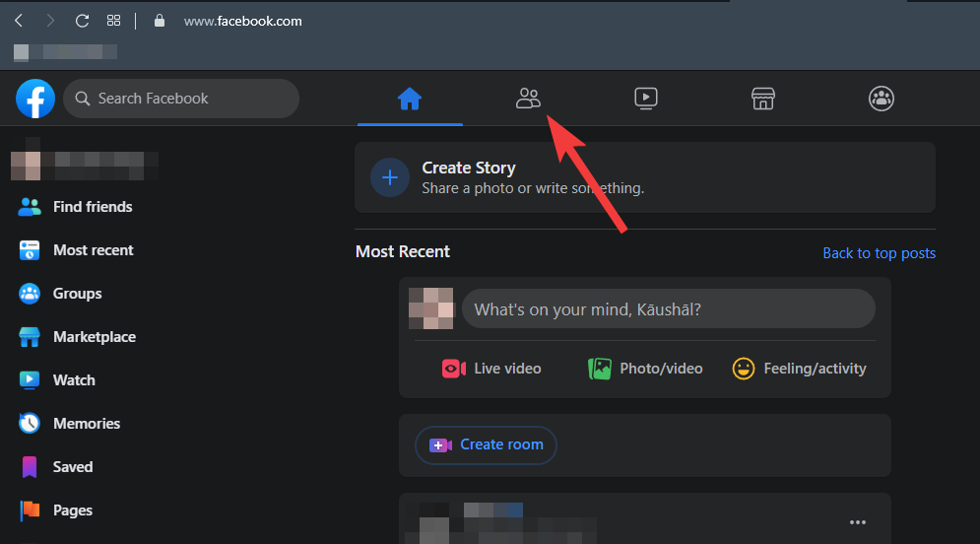Click the Create Story plus button
The width and height of the screenshot is (980, 544).
point(389,177)
